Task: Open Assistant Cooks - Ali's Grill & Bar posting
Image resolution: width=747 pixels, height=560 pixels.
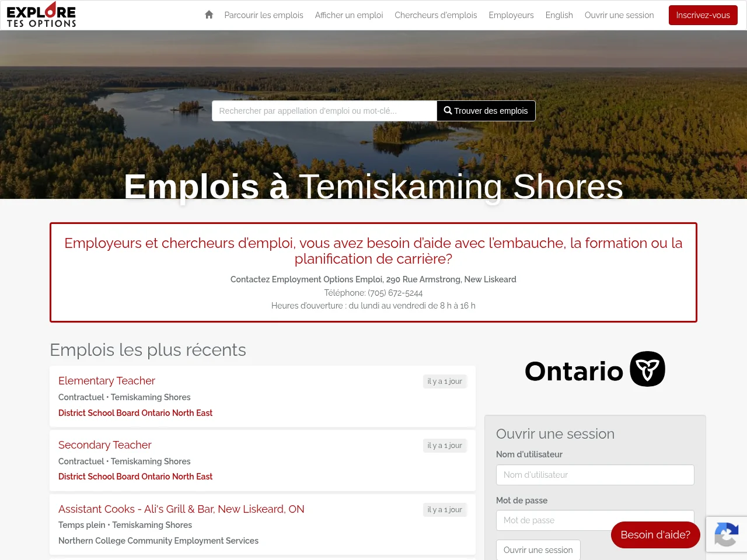Action: coord(181,509)
